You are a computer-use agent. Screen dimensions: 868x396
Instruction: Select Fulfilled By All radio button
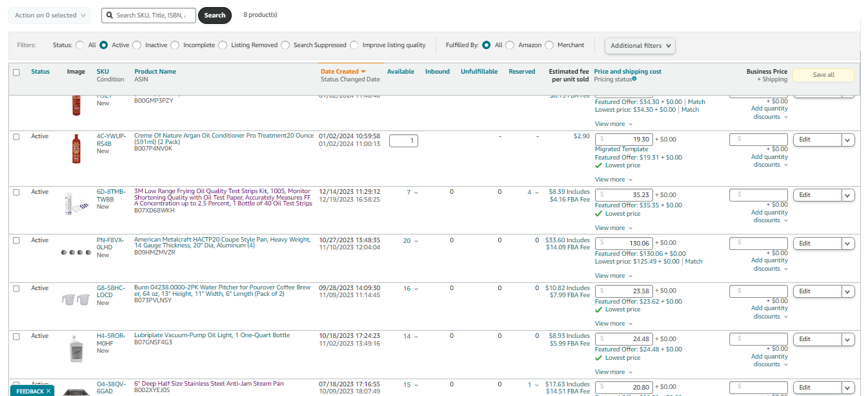pos(487,45)
